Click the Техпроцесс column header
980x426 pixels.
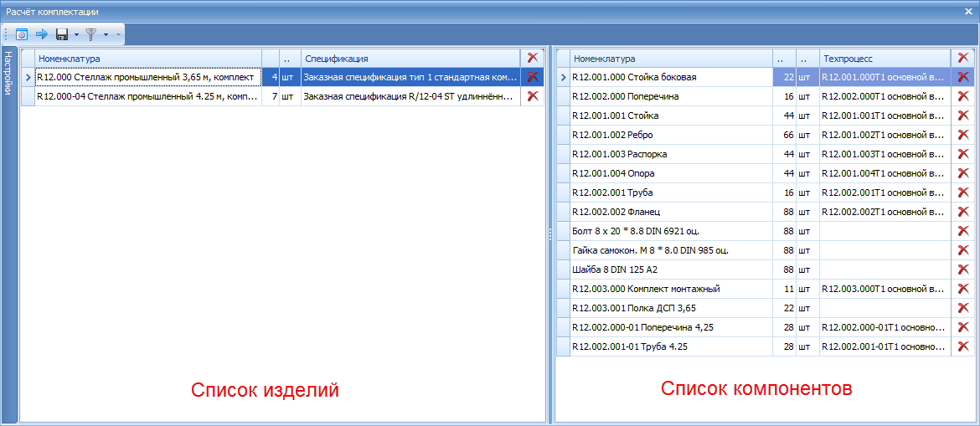pos(885,58)
